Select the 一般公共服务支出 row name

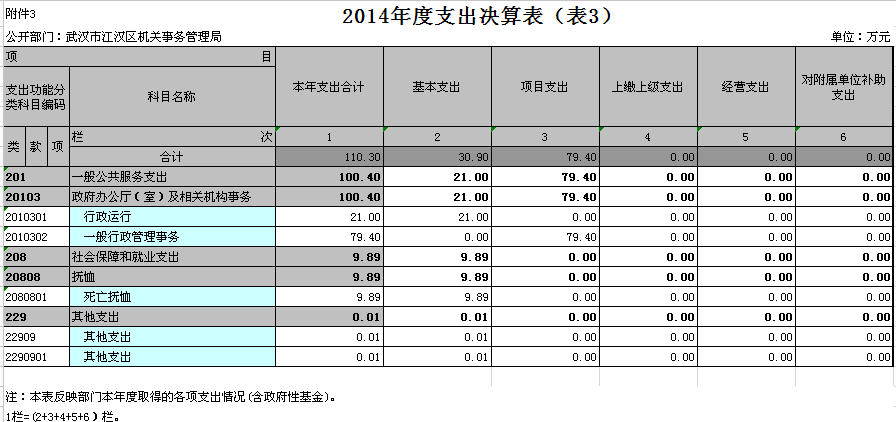coord(114,177)
